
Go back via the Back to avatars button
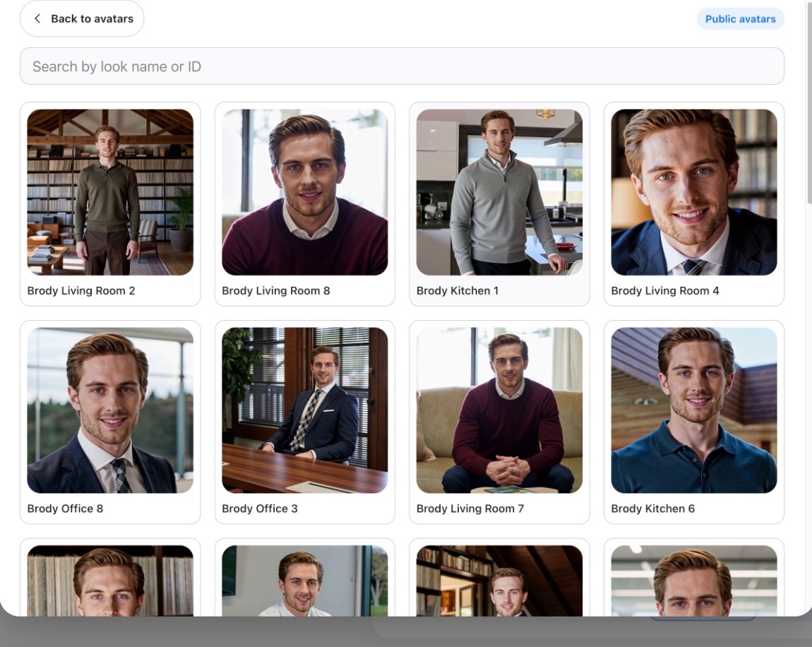[x=82, y=18]
